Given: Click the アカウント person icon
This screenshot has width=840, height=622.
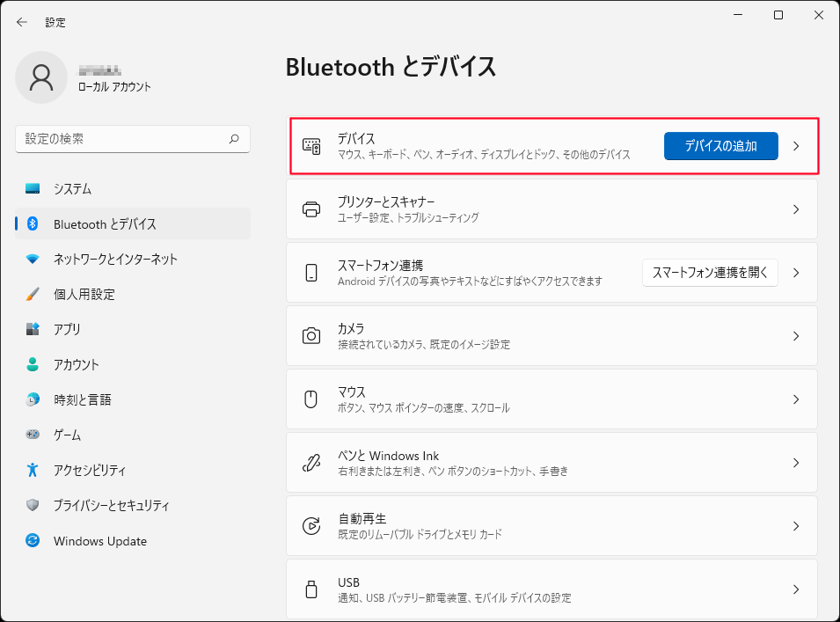Looking at the screenshot, I should click(33, 364).
